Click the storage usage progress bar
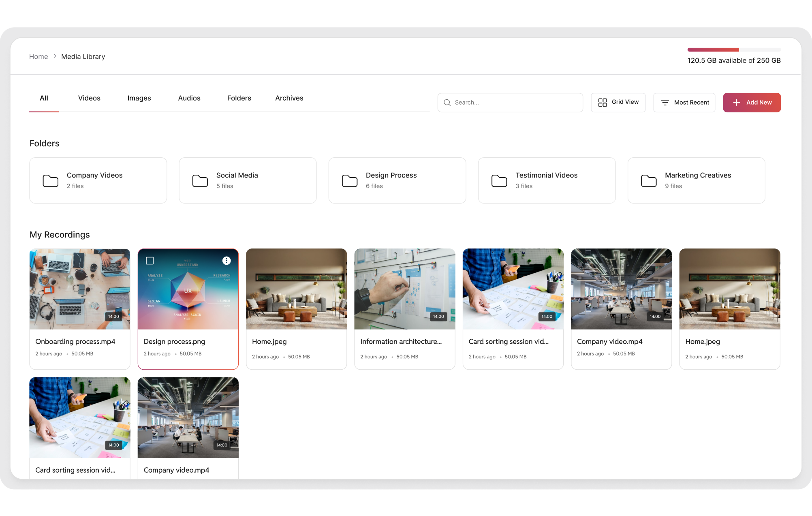Viewport: 812px width, 516px height. 733,49
